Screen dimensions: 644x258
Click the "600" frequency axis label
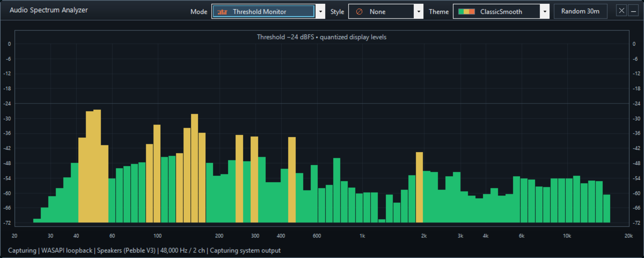point(317,236)
